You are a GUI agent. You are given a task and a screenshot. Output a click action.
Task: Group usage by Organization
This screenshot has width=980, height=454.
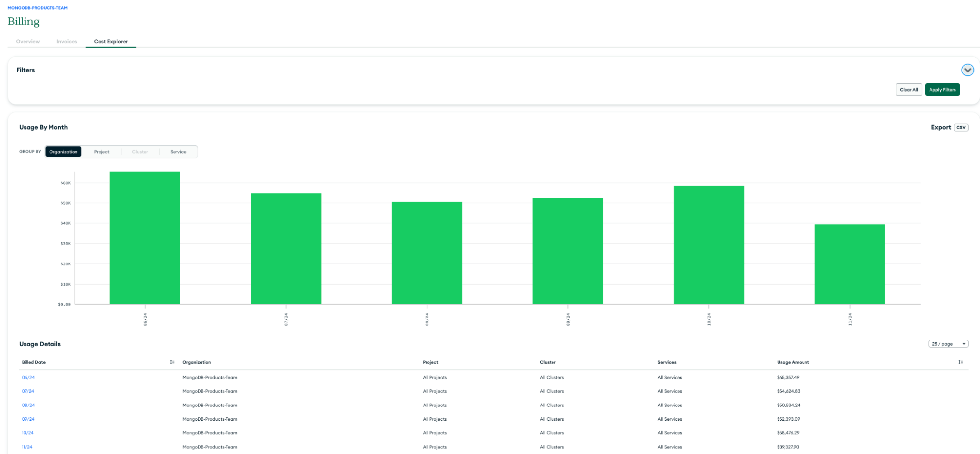(63, 151)
